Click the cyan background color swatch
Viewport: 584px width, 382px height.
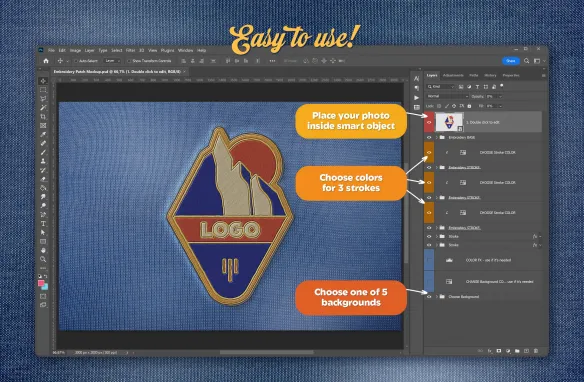tap(45, 287)
